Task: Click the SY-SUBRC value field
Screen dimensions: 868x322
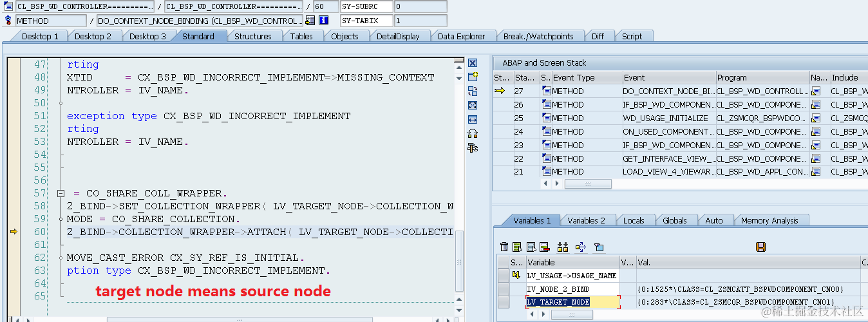Action: [420, 6]
